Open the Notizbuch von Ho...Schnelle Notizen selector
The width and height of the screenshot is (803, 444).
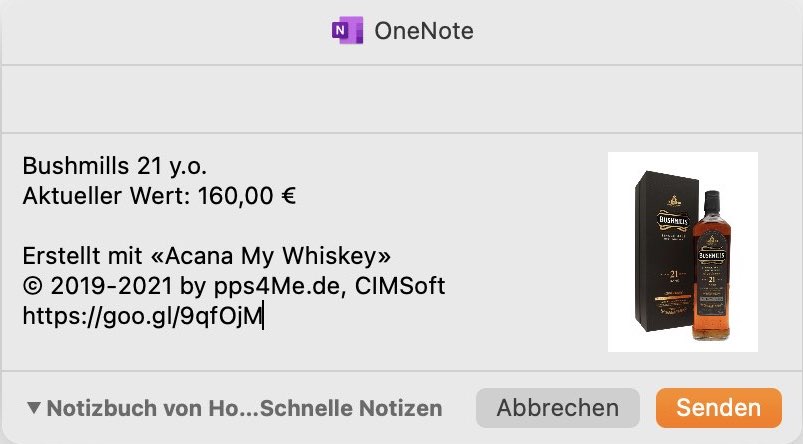[235, 408]
